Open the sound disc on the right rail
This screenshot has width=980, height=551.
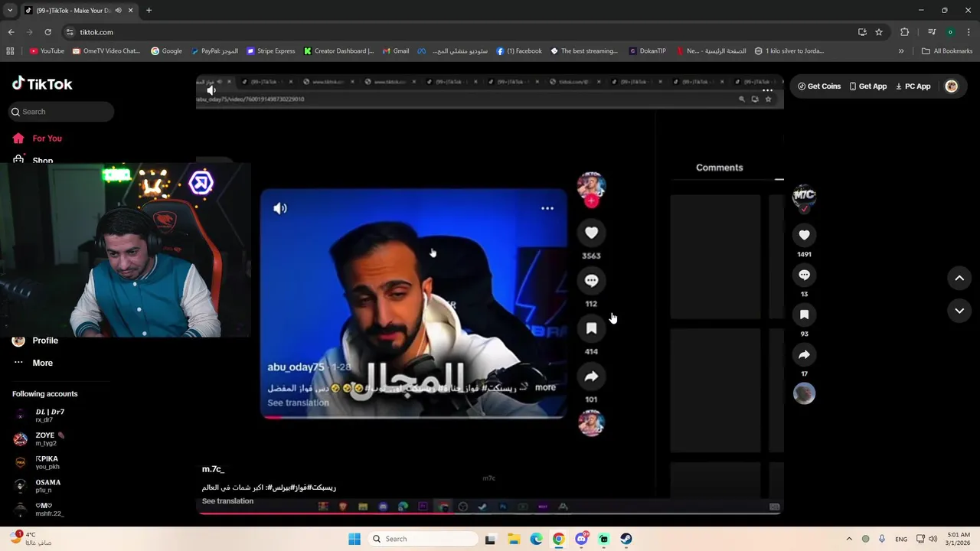pyautogui.click(x=804, y=393)
